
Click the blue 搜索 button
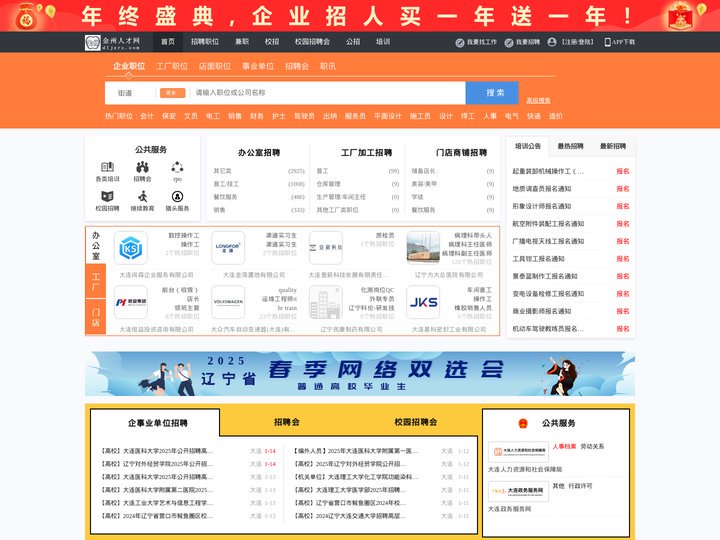[492, 93]
